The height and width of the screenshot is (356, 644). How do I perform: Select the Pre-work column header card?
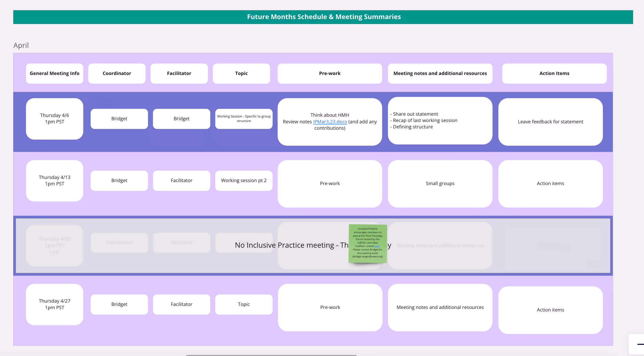pyautogui.click(x=330, y=73)
